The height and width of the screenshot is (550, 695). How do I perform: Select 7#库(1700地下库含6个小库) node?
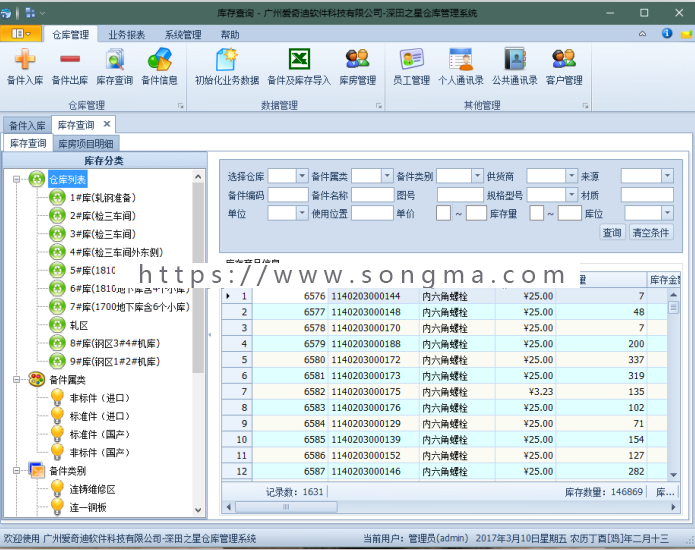129,307
